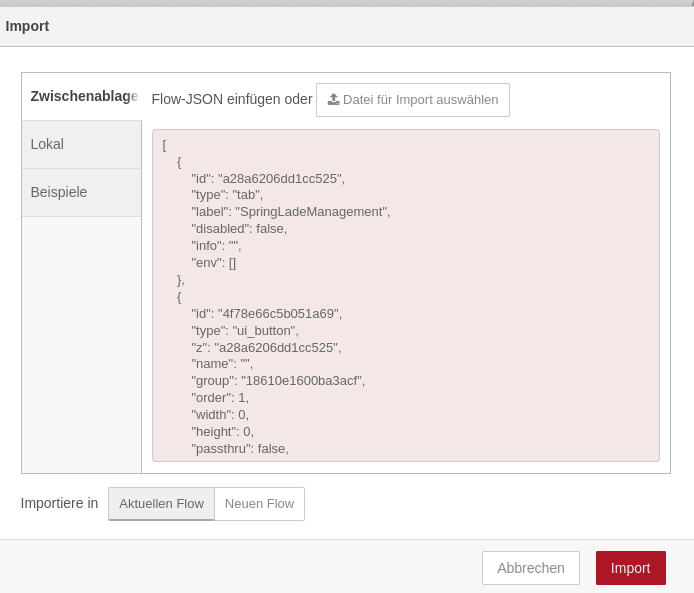This screenshot has width=694, height=593.
Task: Click the "height": 0 line
Action: 222,431
